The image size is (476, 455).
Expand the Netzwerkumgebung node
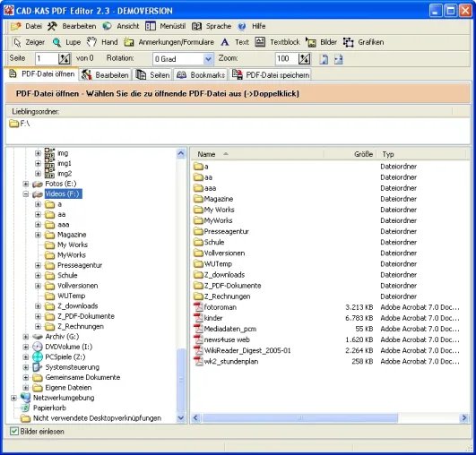pos(13,398)
